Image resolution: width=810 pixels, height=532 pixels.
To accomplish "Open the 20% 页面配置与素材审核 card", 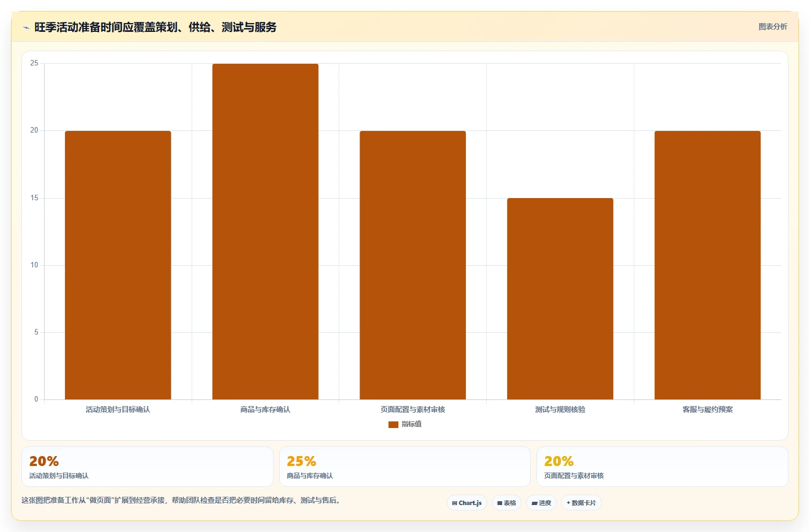I will point(662,467).
